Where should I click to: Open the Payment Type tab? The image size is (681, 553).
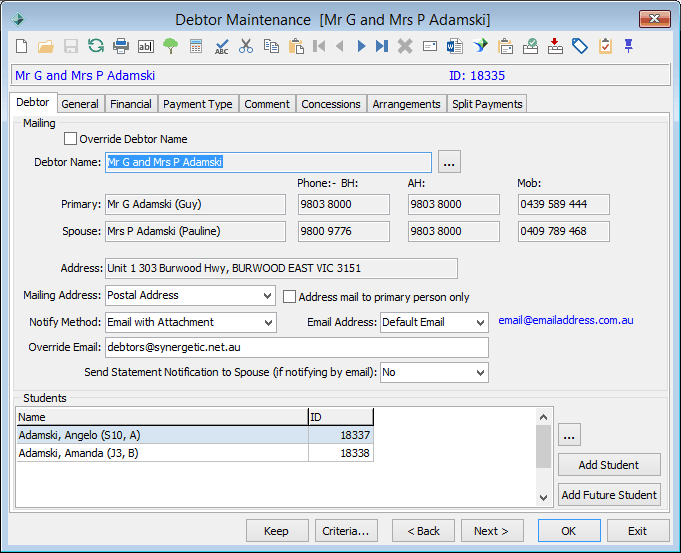(198, 104)
